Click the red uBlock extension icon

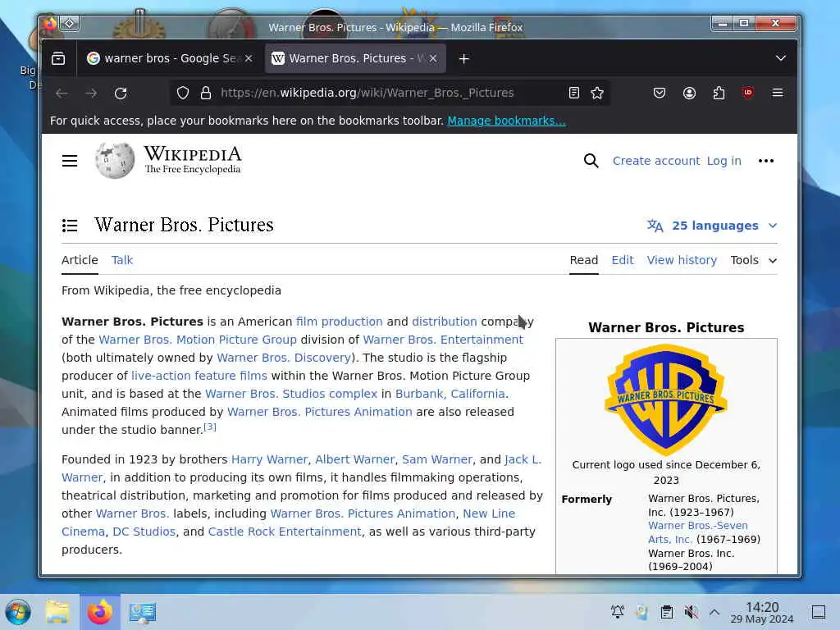pos(748,93)
